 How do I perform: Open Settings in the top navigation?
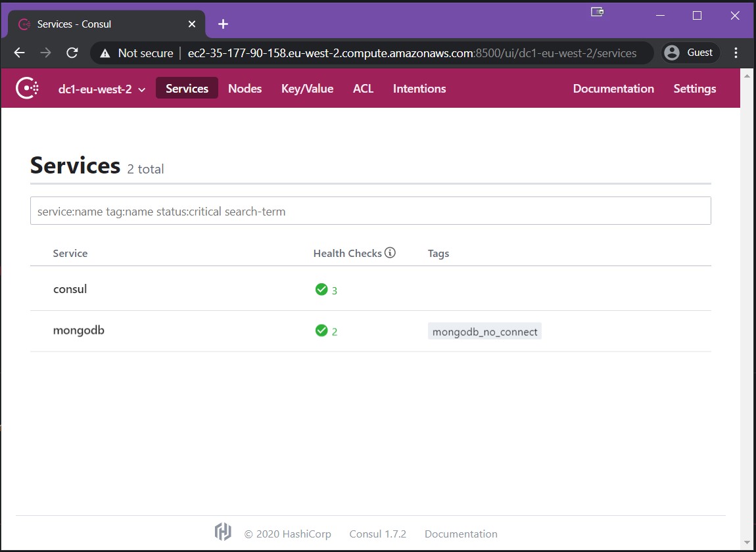point(695,88)
